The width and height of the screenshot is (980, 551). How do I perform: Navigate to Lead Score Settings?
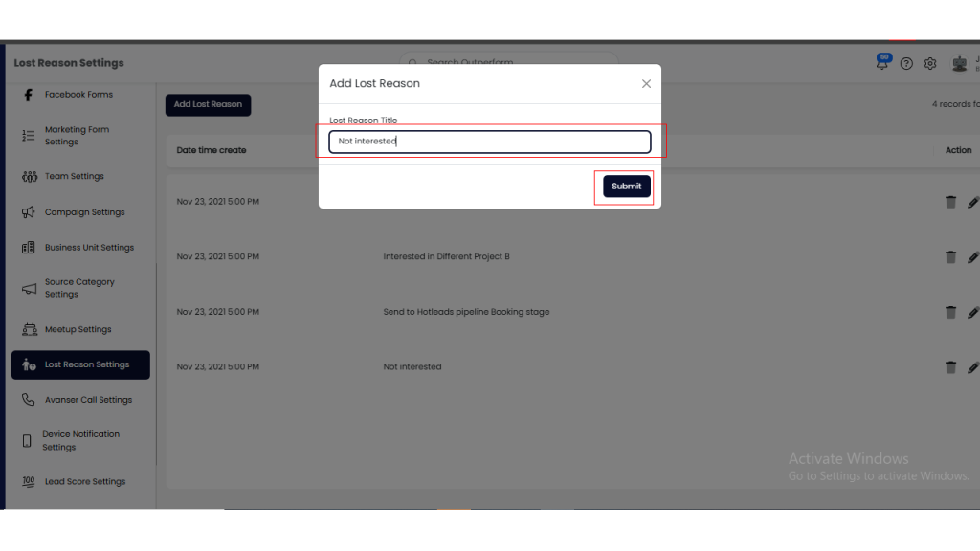click(84, 482)
